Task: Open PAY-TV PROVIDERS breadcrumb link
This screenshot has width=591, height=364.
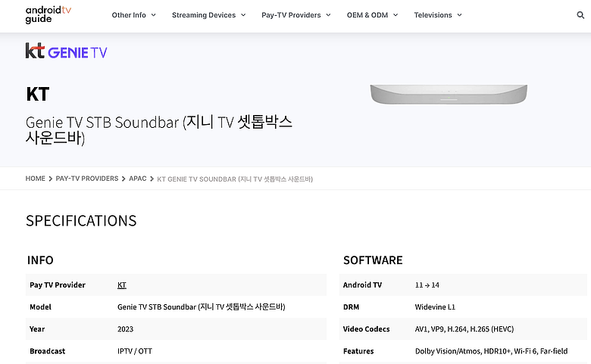Action: click(x=86, y=179)
